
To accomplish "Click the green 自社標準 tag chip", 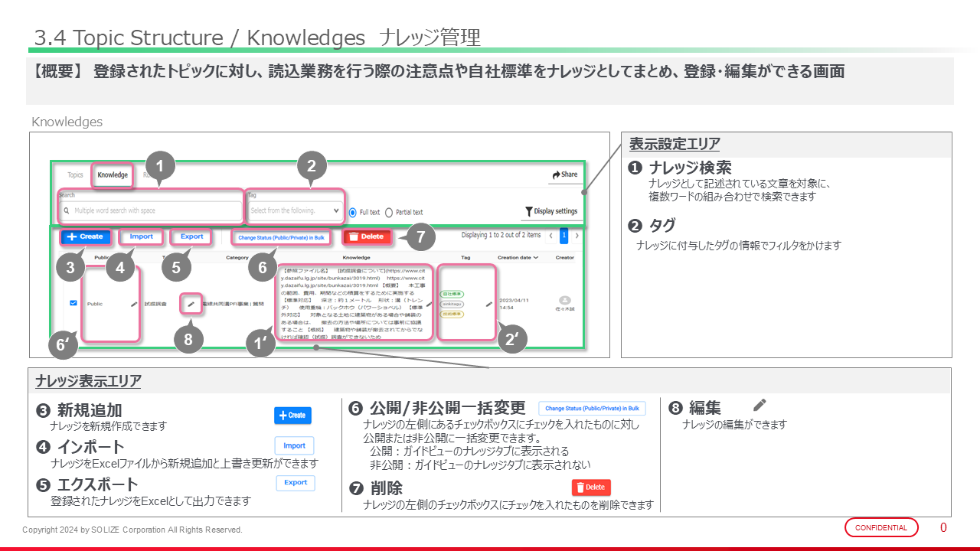I will [x=452, y=294].
